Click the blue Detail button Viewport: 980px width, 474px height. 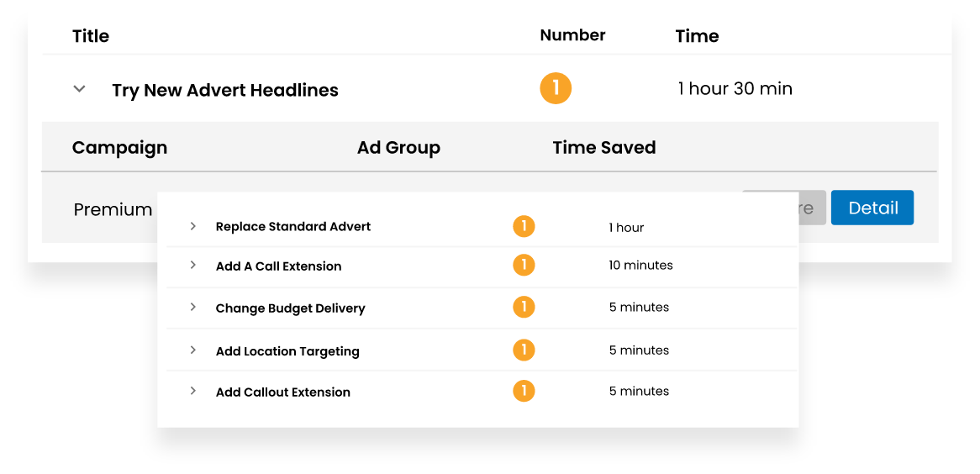pyautogui.click(x=872, y=208)
